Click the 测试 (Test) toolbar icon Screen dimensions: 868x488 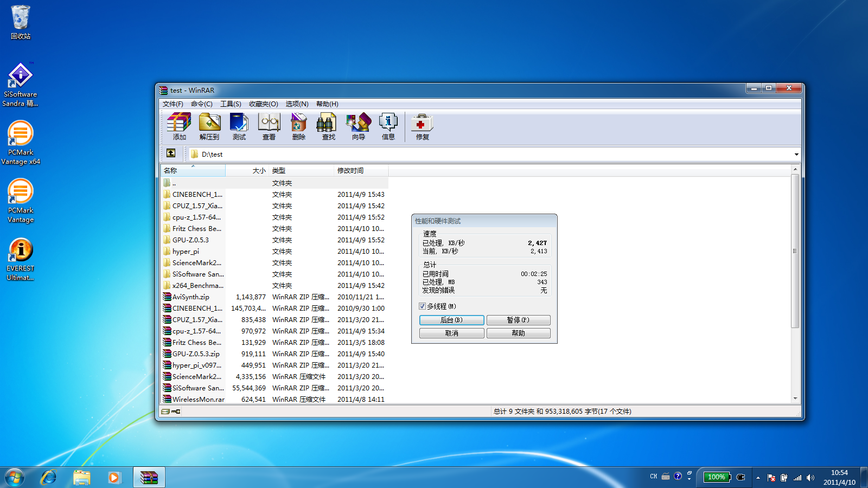pyautogui.click(x=239, y=126)
